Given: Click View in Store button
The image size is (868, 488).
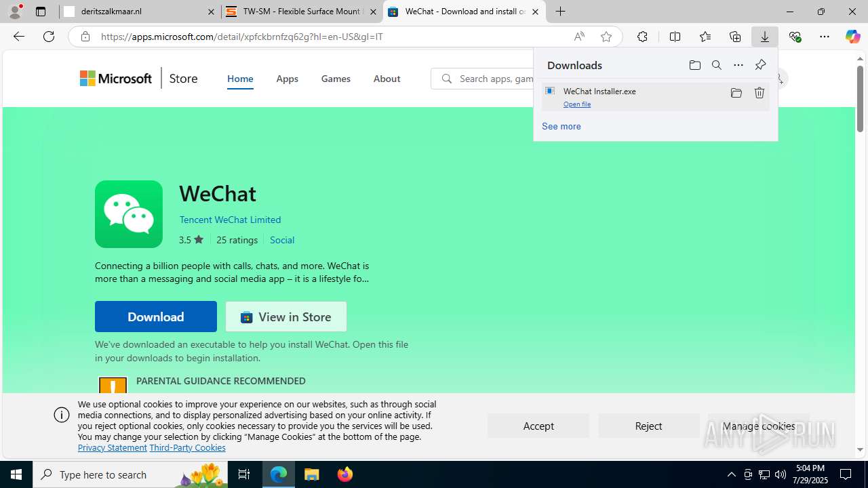Looking at the screenshot, I should tap(286, 317).
